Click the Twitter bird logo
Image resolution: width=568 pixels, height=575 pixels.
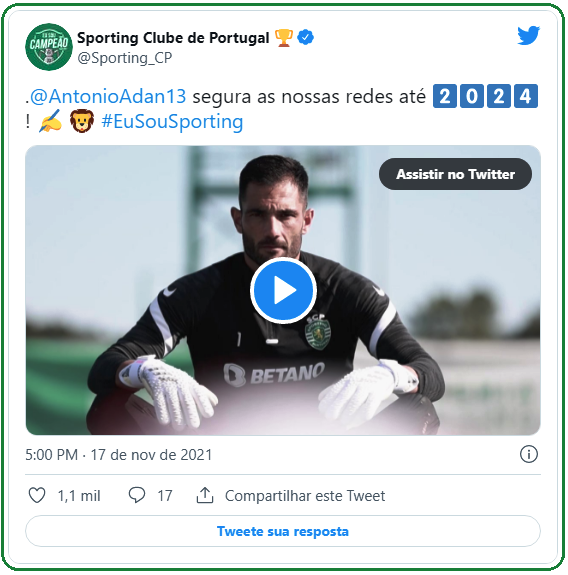[528, 36]
